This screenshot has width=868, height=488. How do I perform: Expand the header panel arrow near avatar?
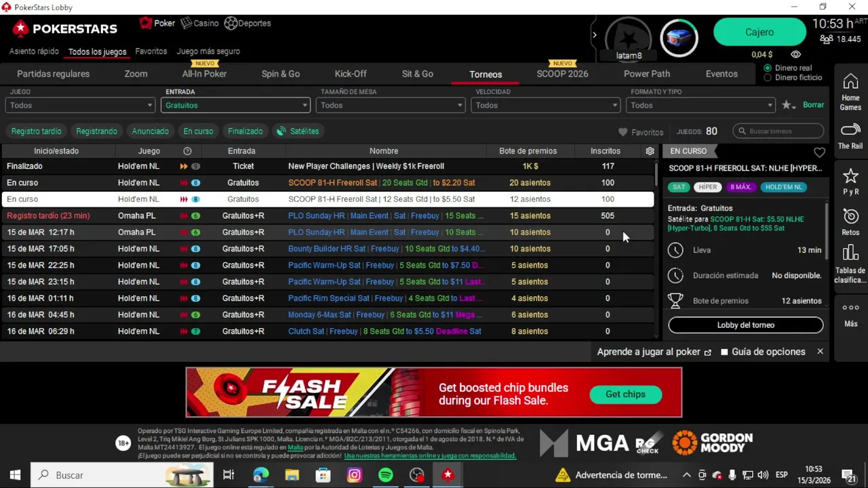coord(595,35)
